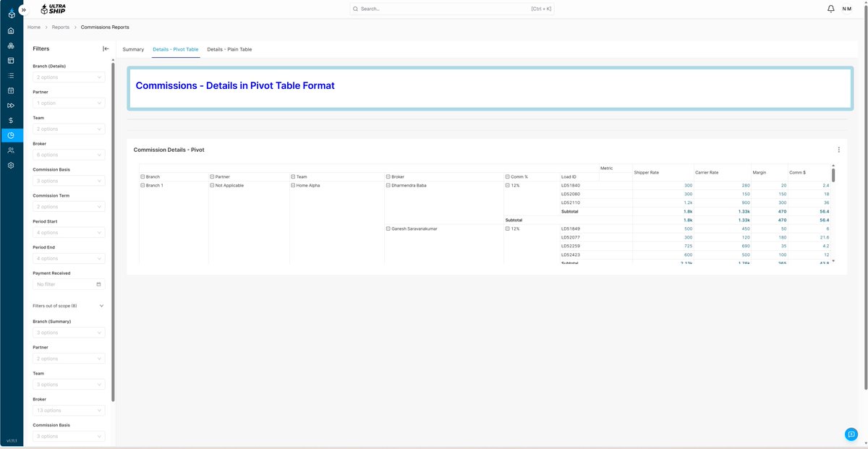Image resolution: width=868 pixels, height=449 pixels.
Task: Open the fast-forward sidebar icon
Action: [11, 106]
